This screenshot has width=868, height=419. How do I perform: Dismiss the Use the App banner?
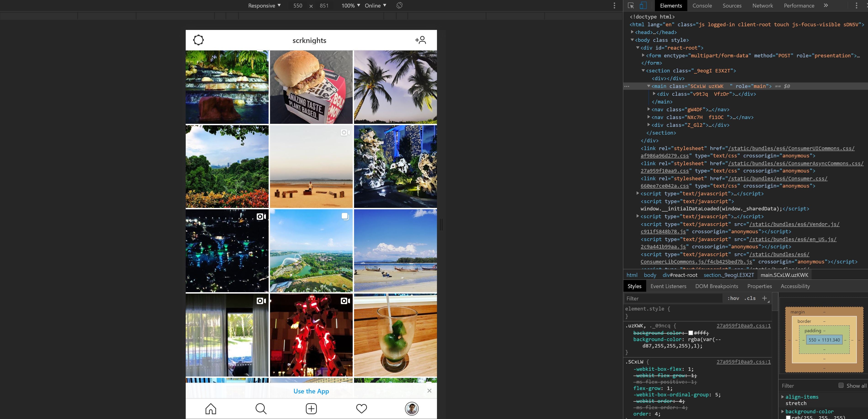click(x=429, y=391)
